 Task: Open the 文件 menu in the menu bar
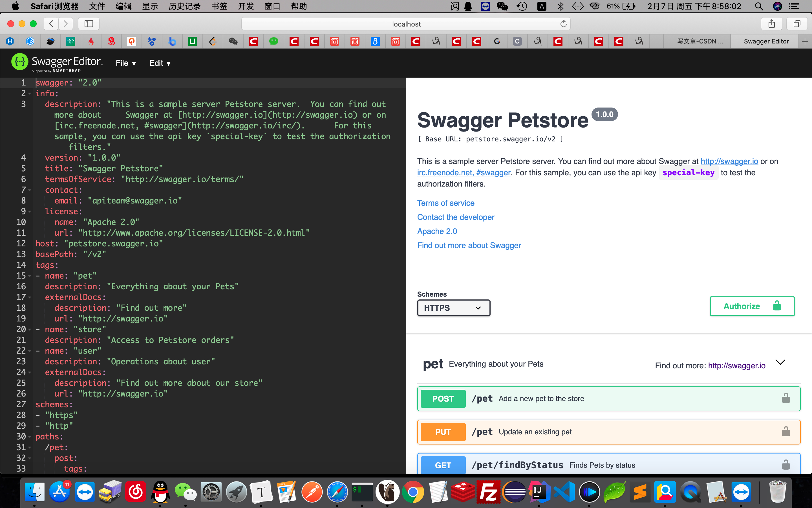pos(97,6)
